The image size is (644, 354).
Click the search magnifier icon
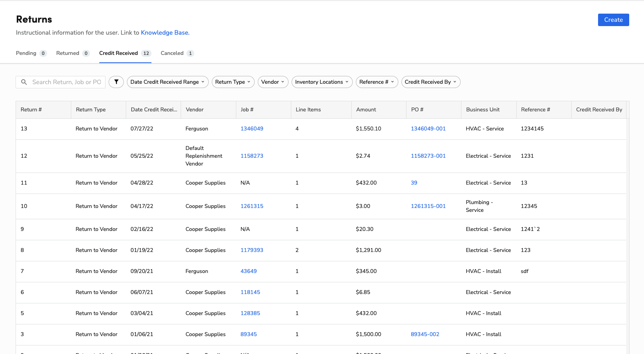[x=24, y=82]
